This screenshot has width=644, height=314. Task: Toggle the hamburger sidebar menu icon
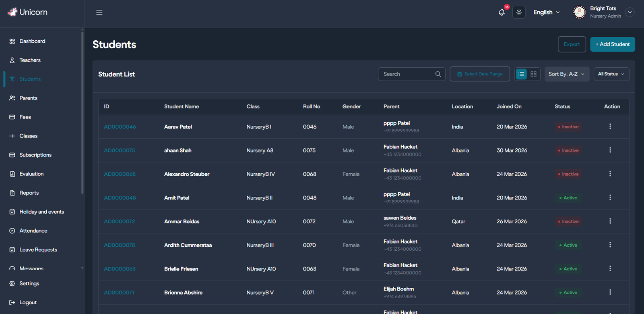click(99, 12)
